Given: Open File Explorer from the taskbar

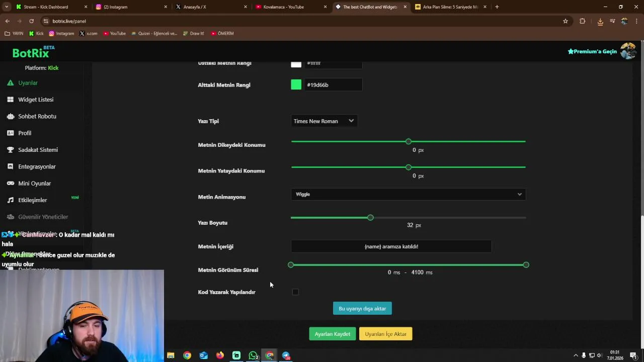Looking at the screenshot, I should pyautogui.click(x=171, y=355).
